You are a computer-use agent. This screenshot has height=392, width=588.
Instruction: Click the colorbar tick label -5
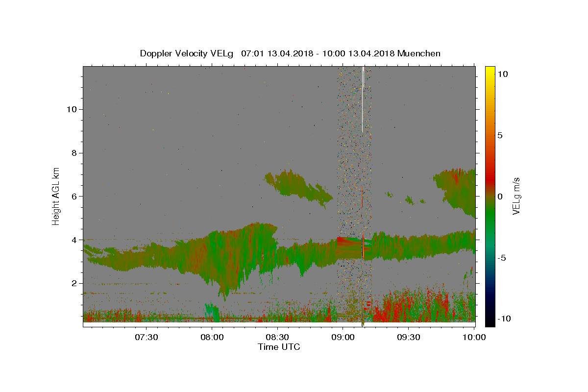coord(503,258)
